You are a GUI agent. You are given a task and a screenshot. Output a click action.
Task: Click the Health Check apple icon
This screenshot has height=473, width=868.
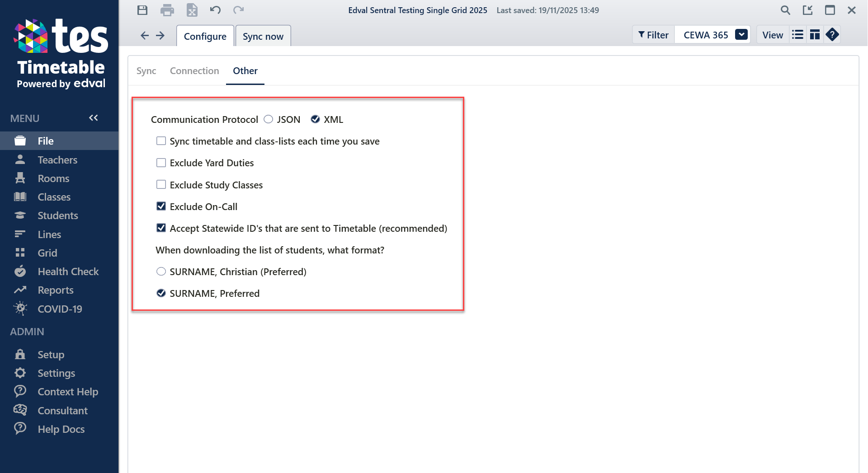coord(20,271)
